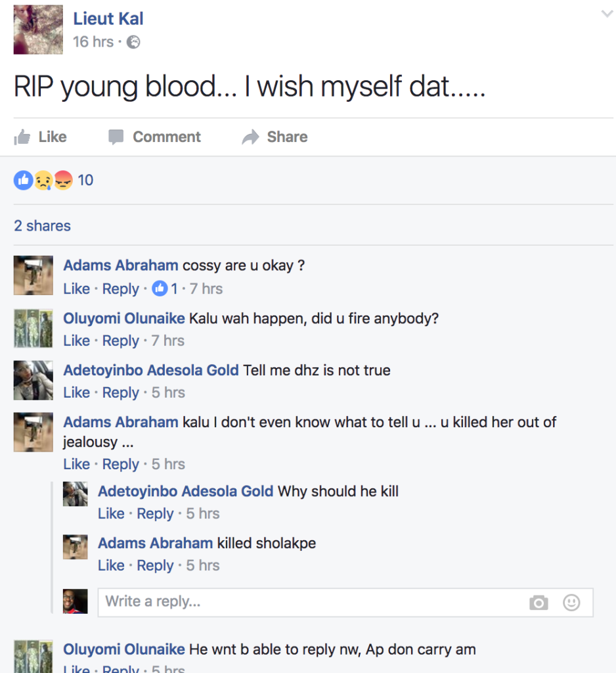The height and width of the screenshot is (673, 616).
Task: Open the Lieut Kal profile link
Action: [x=108, y=19]
